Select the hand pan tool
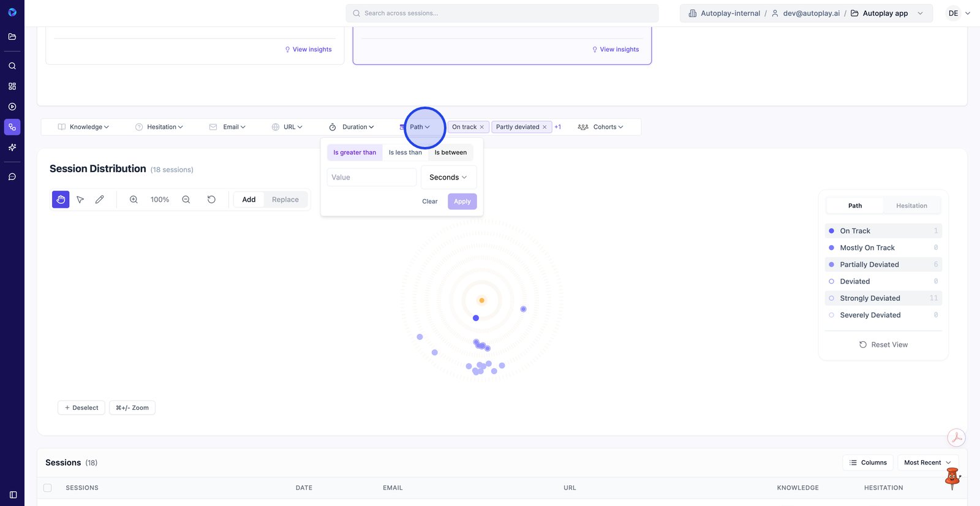Screen dimensions: 980x506 [x=61, y=200]
